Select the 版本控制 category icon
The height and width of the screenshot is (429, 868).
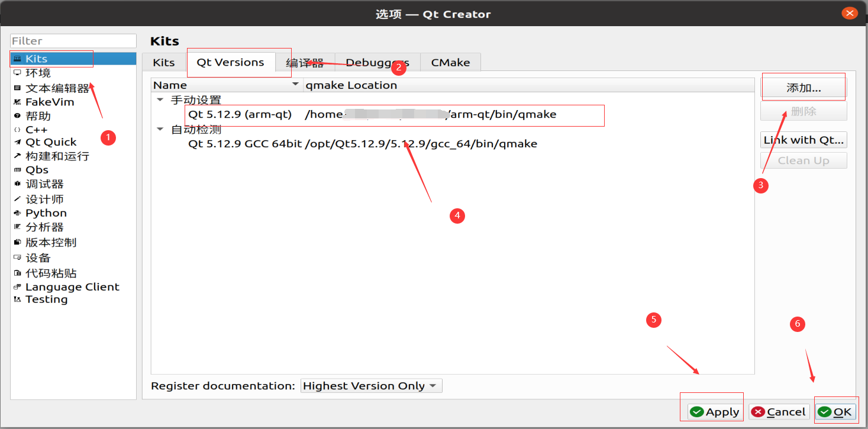click(17, 243)
